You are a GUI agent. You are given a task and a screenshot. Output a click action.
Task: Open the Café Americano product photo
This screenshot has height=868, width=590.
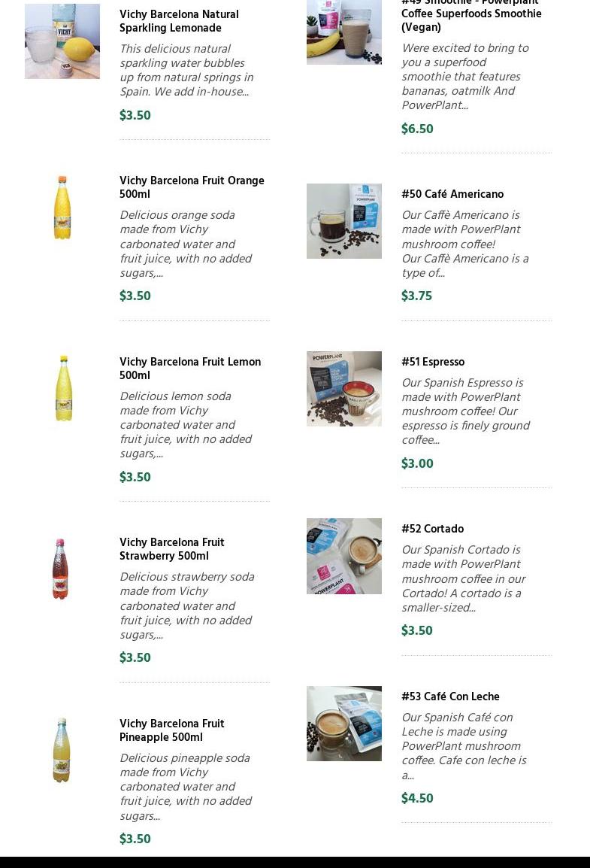(343, 221)
